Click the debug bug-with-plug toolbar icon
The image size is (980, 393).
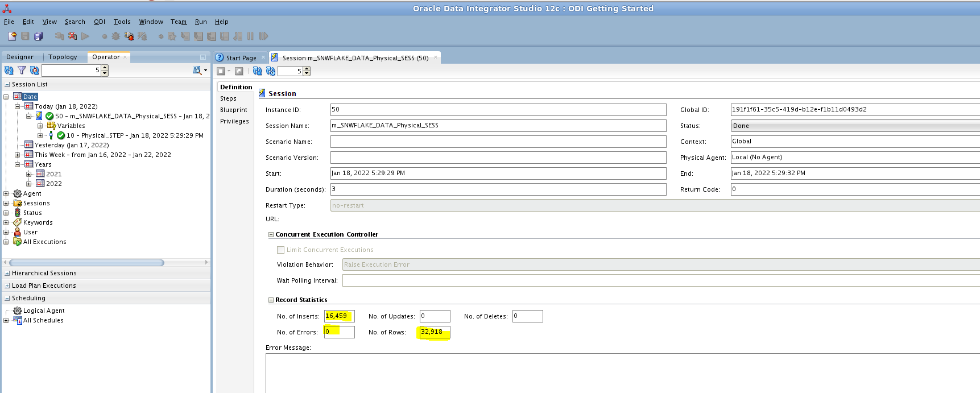[129, 36]
